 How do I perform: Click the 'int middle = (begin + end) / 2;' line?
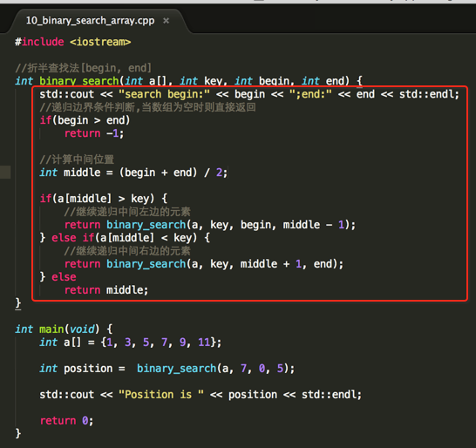click(133, 173)
